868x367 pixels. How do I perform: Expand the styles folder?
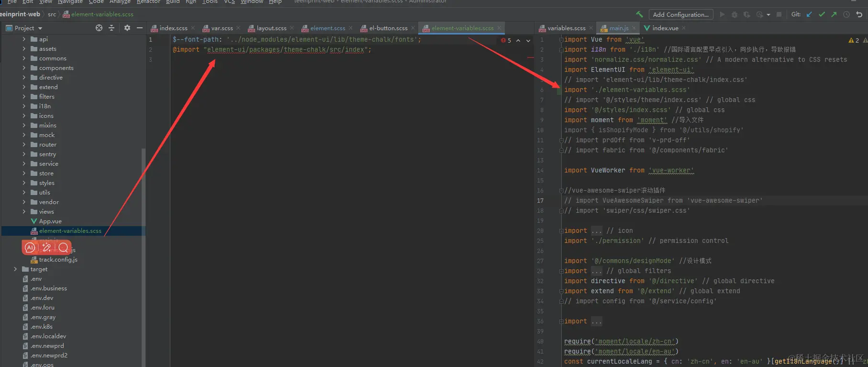pyautogui.click(x=24, y=183)
